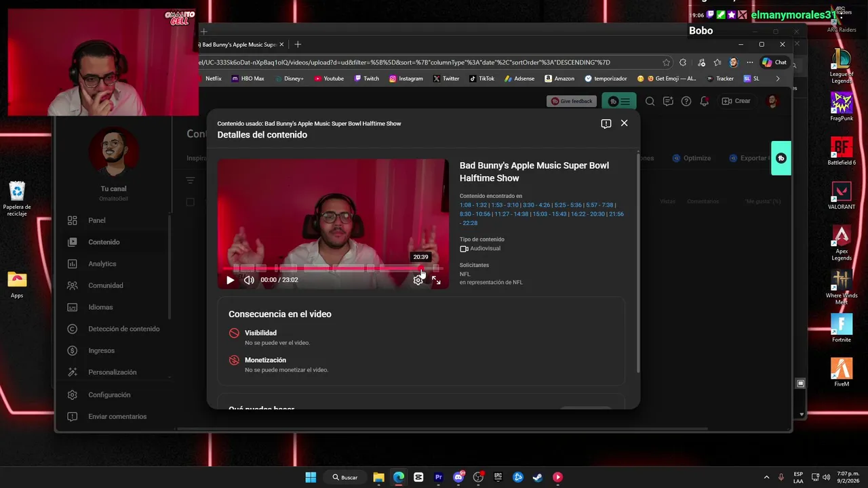Open the Instagram bookmark
868x488 pixels.
406,79
